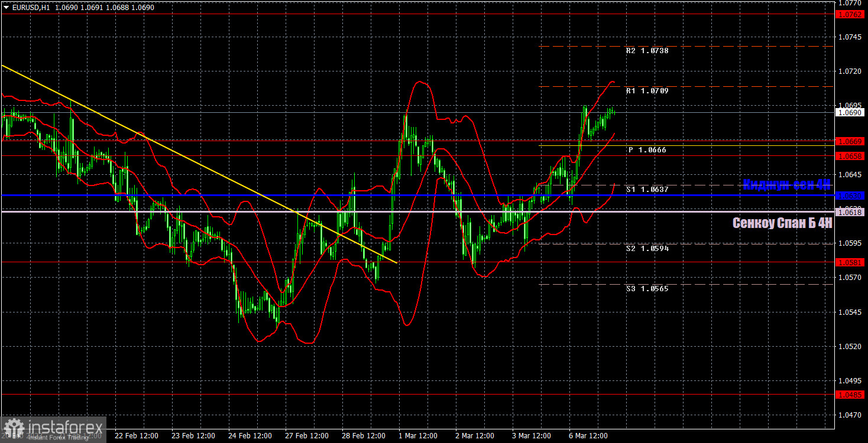Click the blue Киджун-сен 4H label

coord(787,184)
